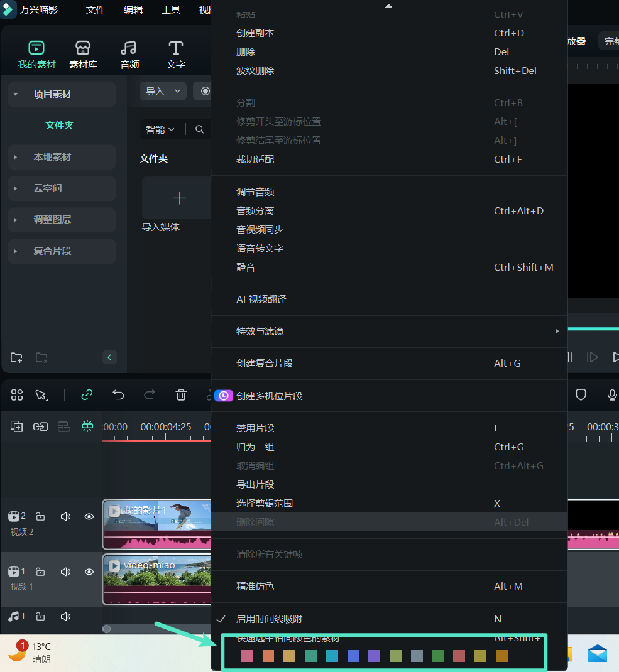Click the 文件夹 link in project media
The height and width of the screenshot is (672, 619).
click(x=60, y=125)
